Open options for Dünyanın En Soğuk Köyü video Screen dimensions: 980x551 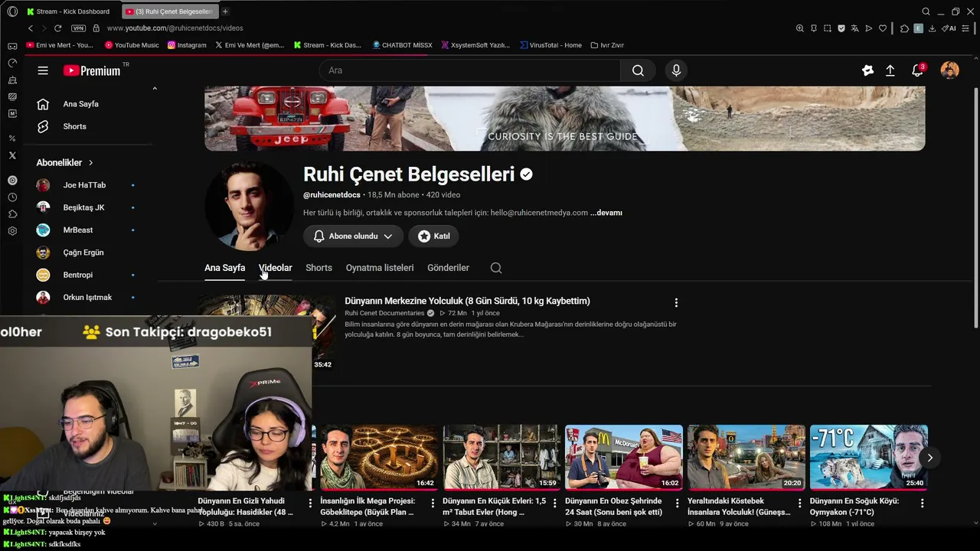(923, 504)
